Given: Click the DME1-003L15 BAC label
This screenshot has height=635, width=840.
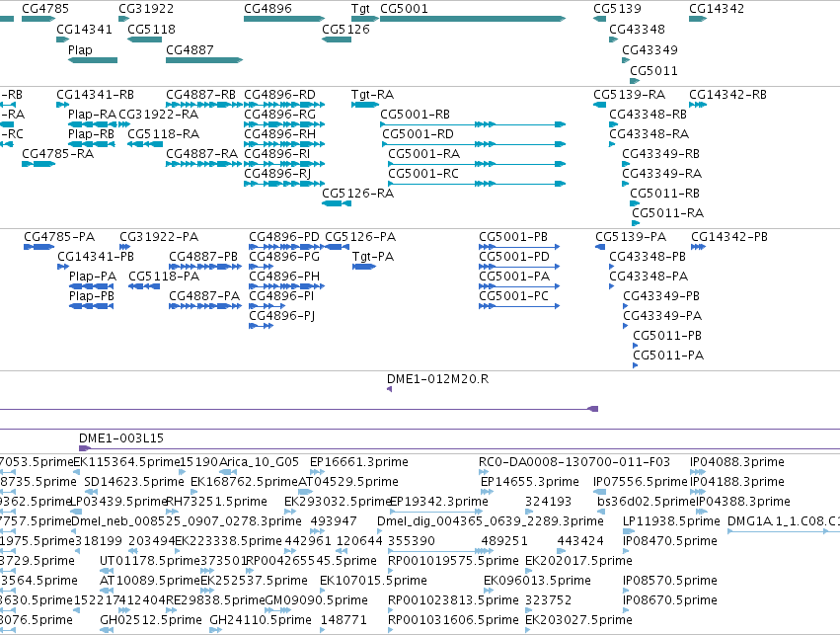Looking at the screenshot, I should [x=121, y=438].
